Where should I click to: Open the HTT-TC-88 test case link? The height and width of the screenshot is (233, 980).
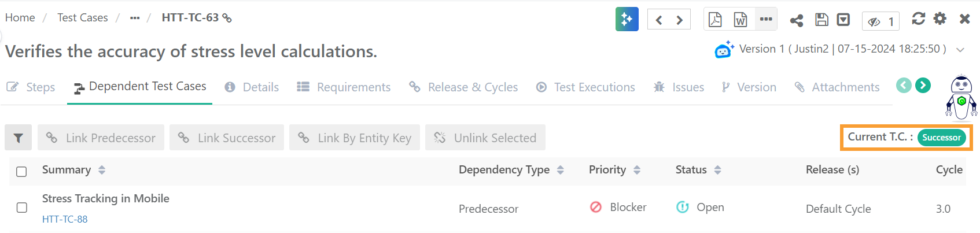click(x=65, y=219)
